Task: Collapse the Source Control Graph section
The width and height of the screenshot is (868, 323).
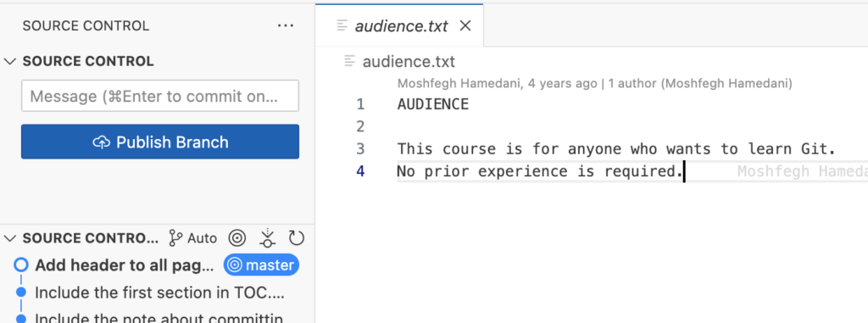Action: (x=10, y=238)
